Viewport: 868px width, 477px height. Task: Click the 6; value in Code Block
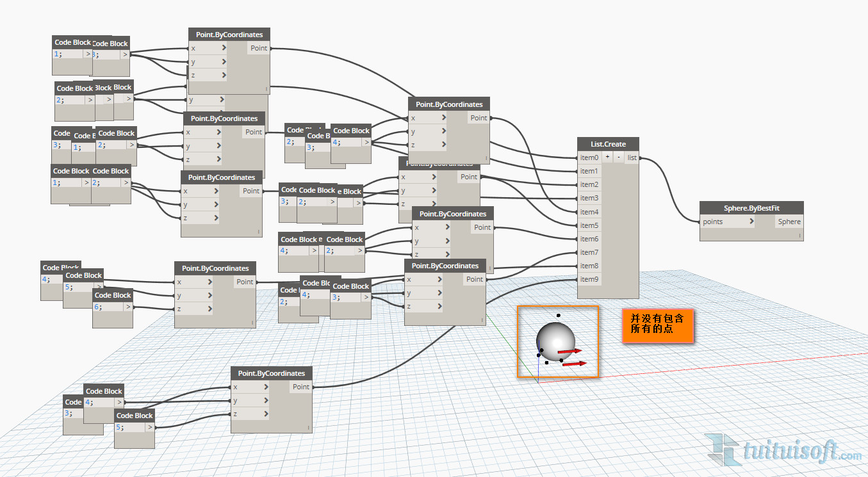[99, 307]
